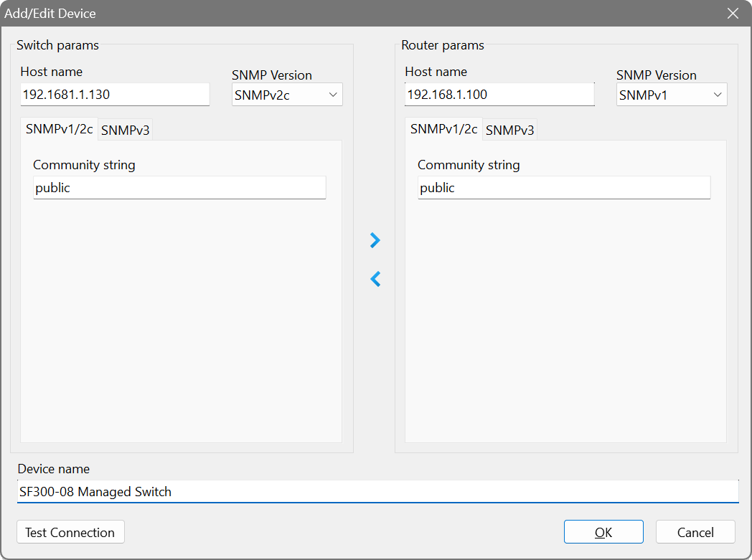Click SNMP Version label in Switch params
Screen dimensions: 752x560
click(272, 75)
